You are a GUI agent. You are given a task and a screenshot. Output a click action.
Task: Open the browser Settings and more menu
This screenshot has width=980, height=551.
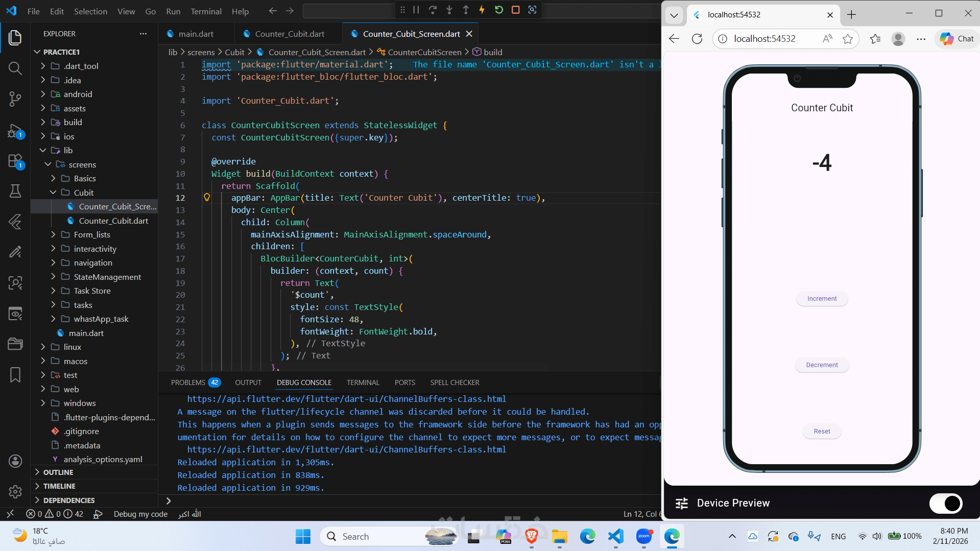[921, 39]
